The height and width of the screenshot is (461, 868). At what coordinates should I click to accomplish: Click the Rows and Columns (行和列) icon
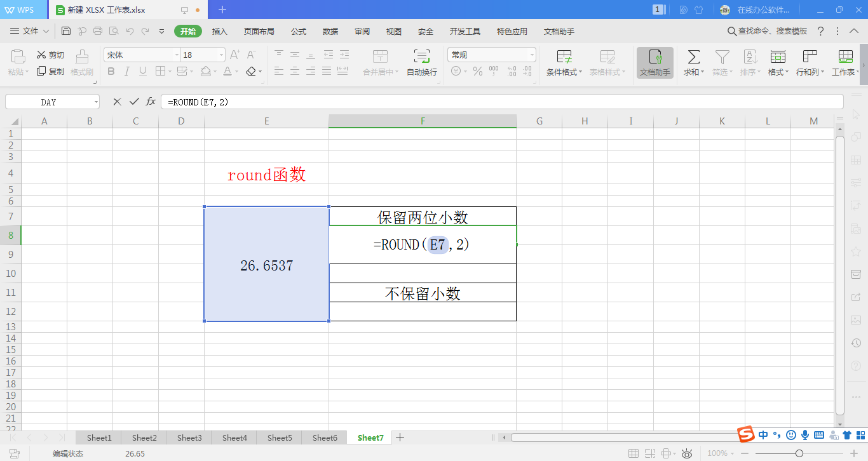(x=810, y=57)
